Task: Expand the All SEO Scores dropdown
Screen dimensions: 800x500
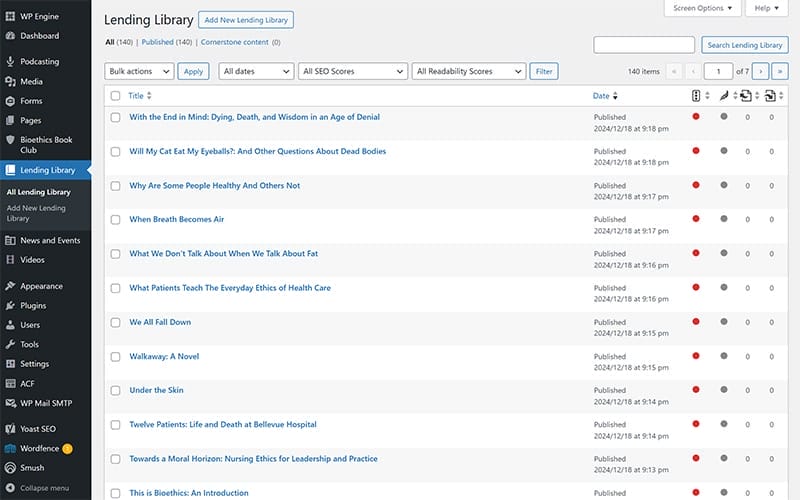Action: 353,71
